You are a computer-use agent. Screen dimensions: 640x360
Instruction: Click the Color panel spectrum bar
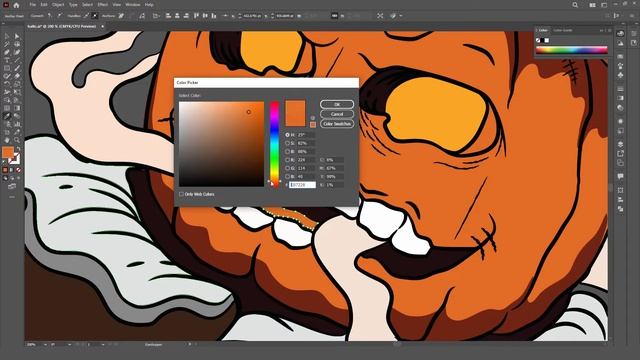click(572, 50)
